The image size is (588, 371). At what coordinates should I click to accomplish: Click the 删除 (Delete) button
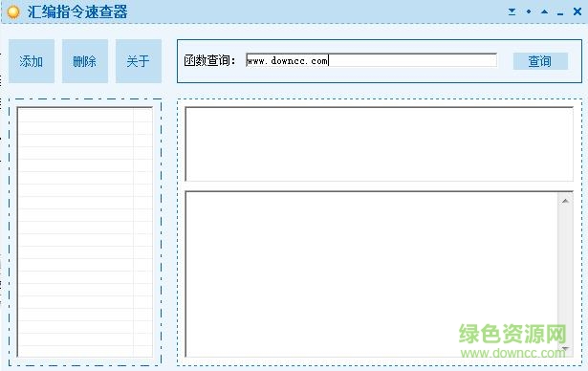85,61
